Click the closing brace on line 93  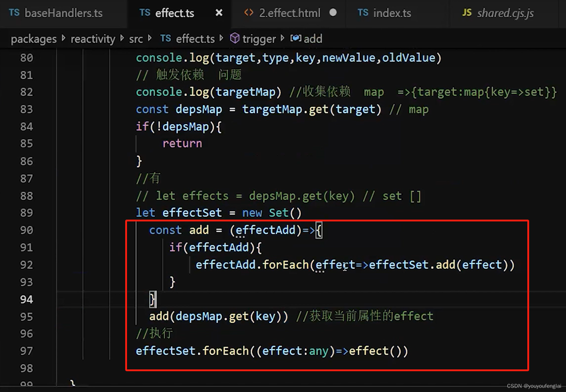[x=172, y=282]
